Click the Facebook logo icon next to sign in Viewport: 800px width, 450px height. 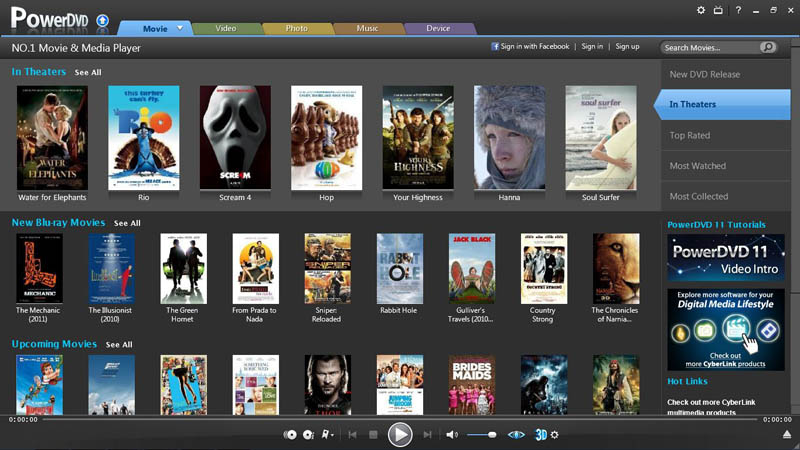click(x=494, y=46)
